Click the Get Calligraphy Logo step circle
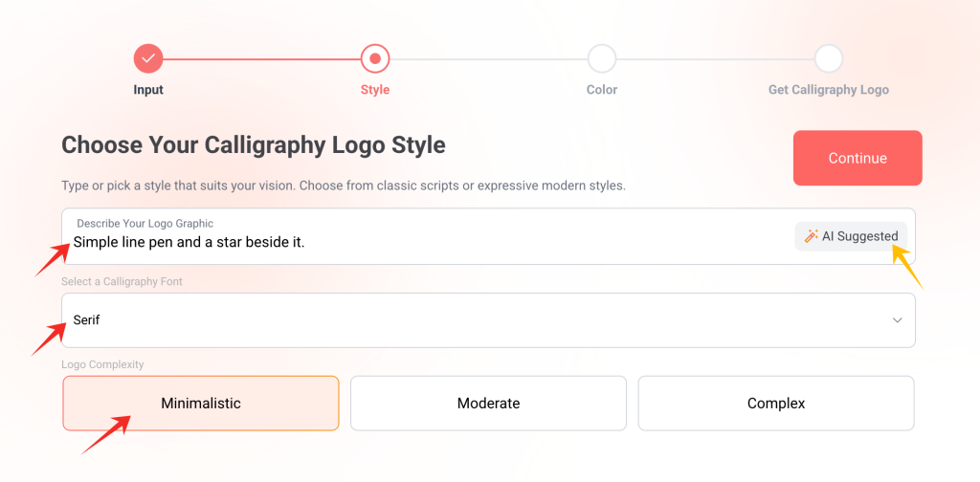The width and height of the screenshot is (980, 482). 829,58
